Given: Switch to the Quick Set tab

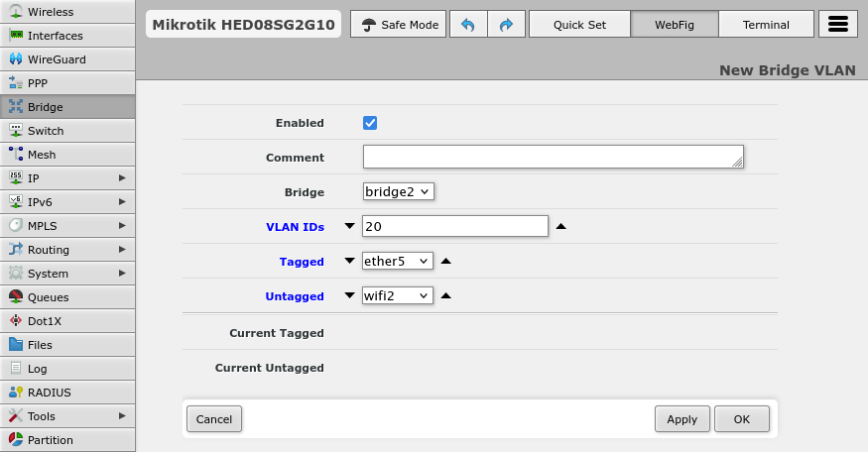Looking at the screenshot, I should point(579,25).
